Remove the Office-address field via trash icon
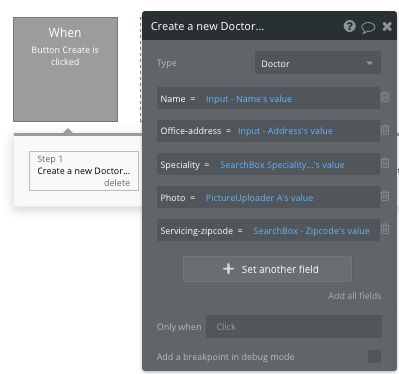 pyautogui.click(x=385, y=130)
